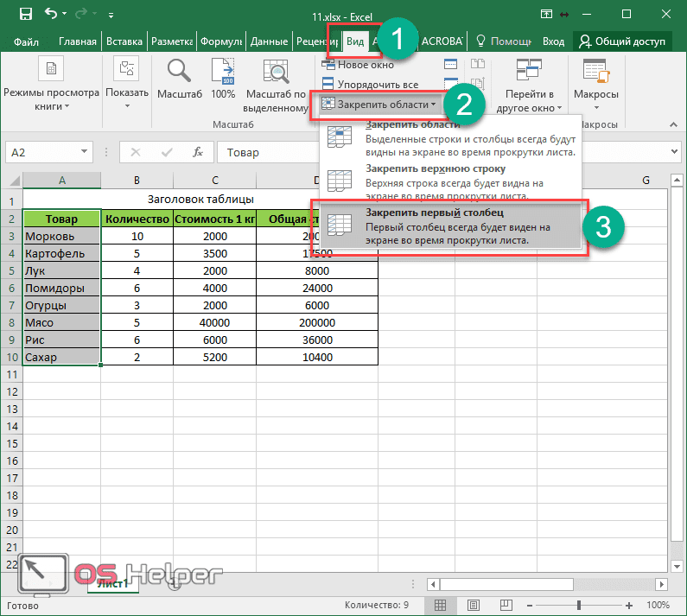Open the Макросы dropdown button
687x616 pixels.
pos(596,84)
